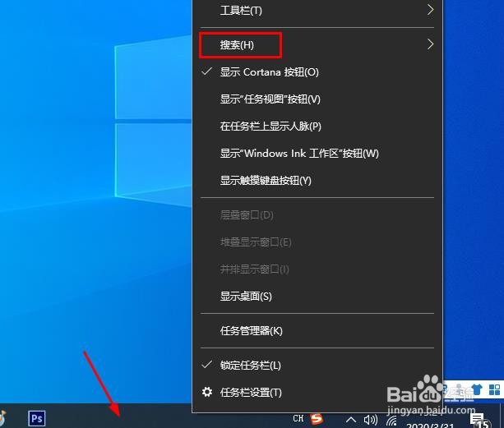Open the Sogou toolbox grid icon
Image resolution: width=504 pixels, height=428 pixels.
494,389
